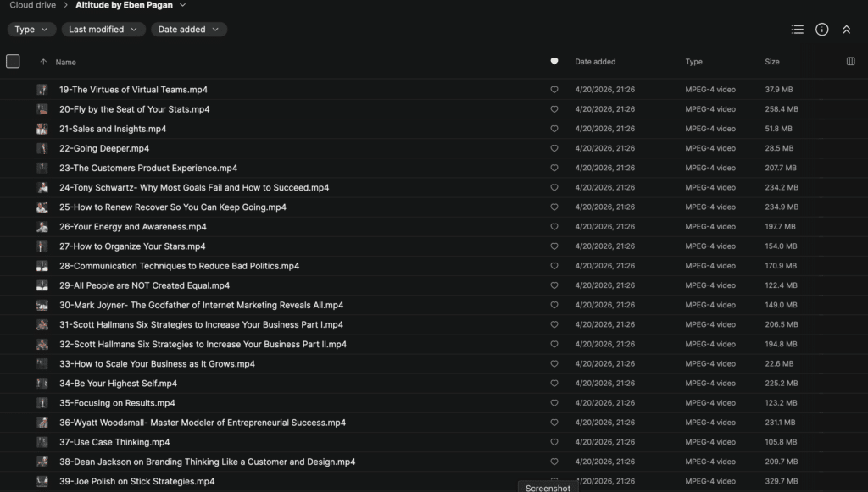Screen dimensions: 868x492
Task: Click the collapse double-chevron icon
Action: (846, 30)
